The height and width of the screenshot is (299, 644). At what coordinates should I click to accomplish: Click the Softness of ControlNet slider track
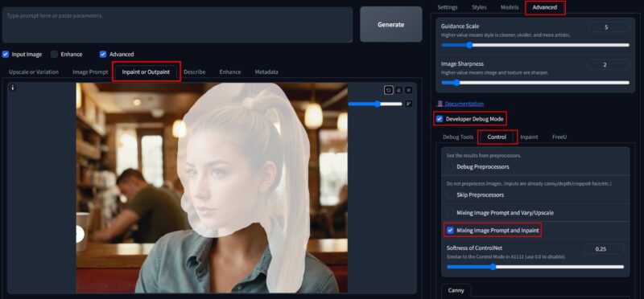coord(535,267)
